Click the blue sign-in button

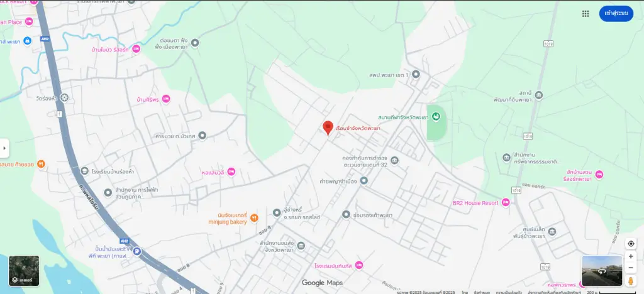(616, 14)
